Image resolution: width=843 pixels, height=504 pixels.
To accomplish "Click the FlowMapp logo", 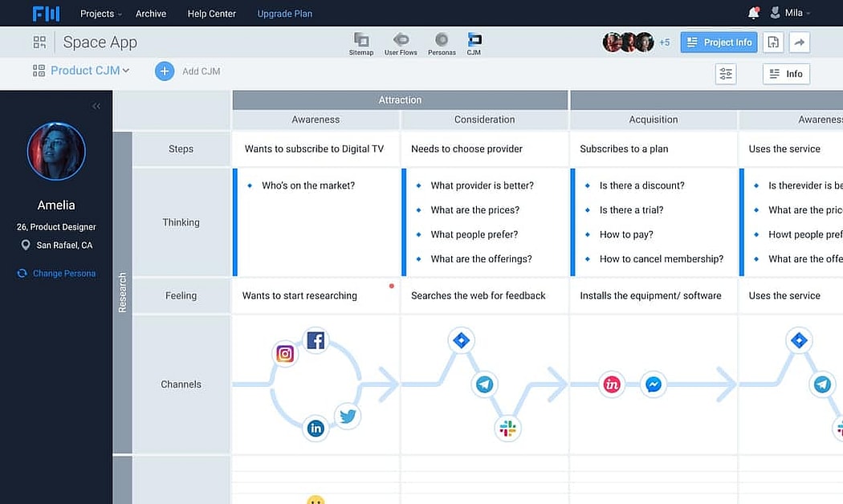I will coord(46,14).
